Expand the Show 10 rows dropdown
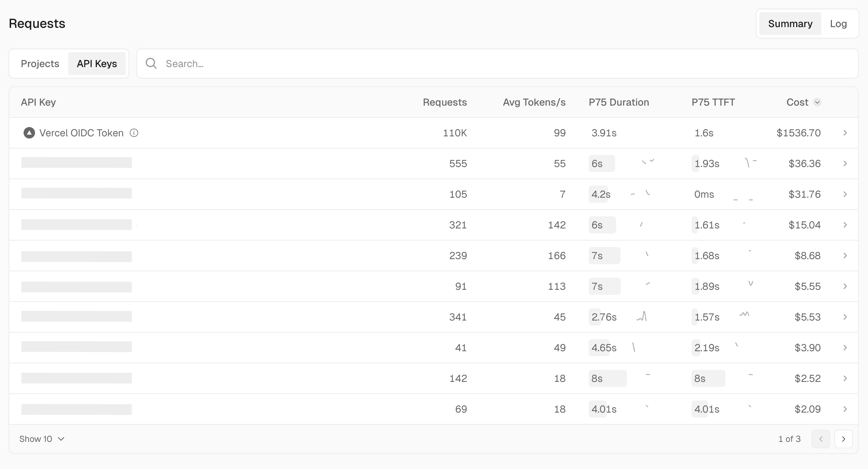This screenshot has height=469, width=868. [42, 439]
